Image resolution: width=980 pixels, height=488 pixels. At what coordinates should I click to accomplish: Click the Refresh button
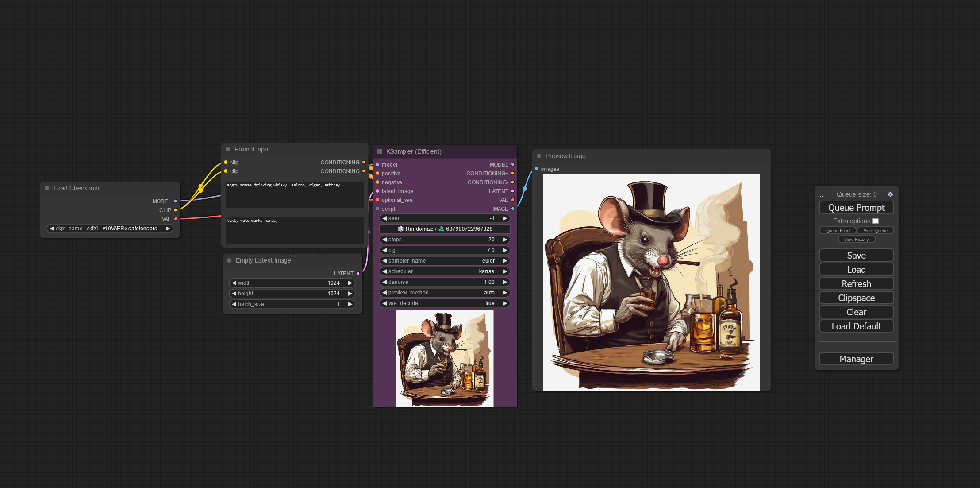pyautogui.click(x=856, y=284)
